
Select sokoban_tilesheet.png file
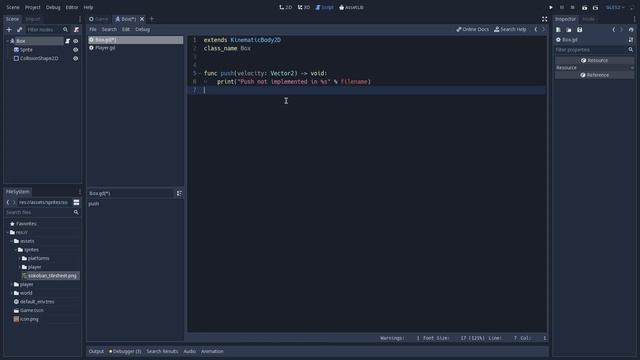point(51,276)
